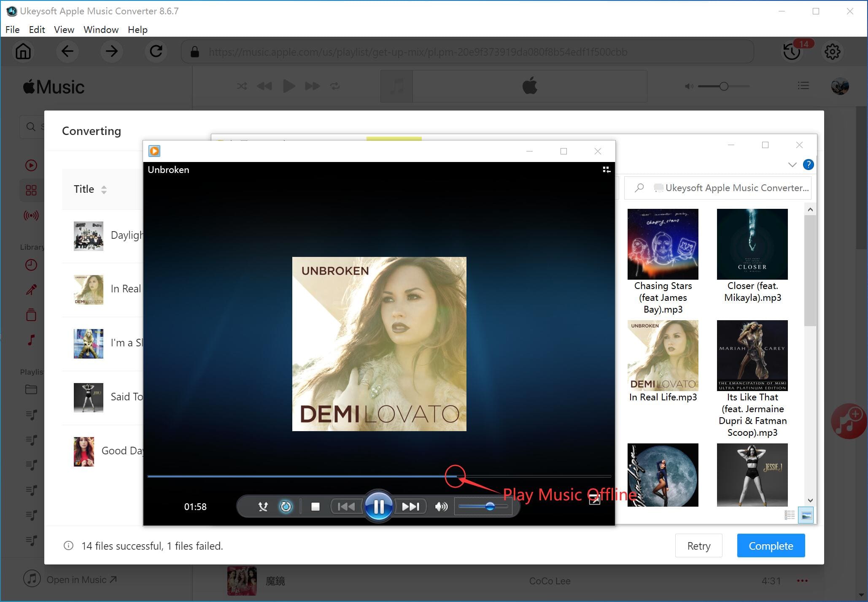Expand the explorer ribbon chevron
868x602 pixels.
[x=792, y=165]
